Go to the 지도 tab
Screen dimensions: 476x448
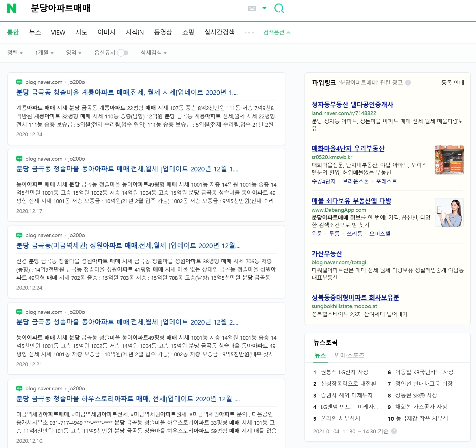[x=81, y=32]
